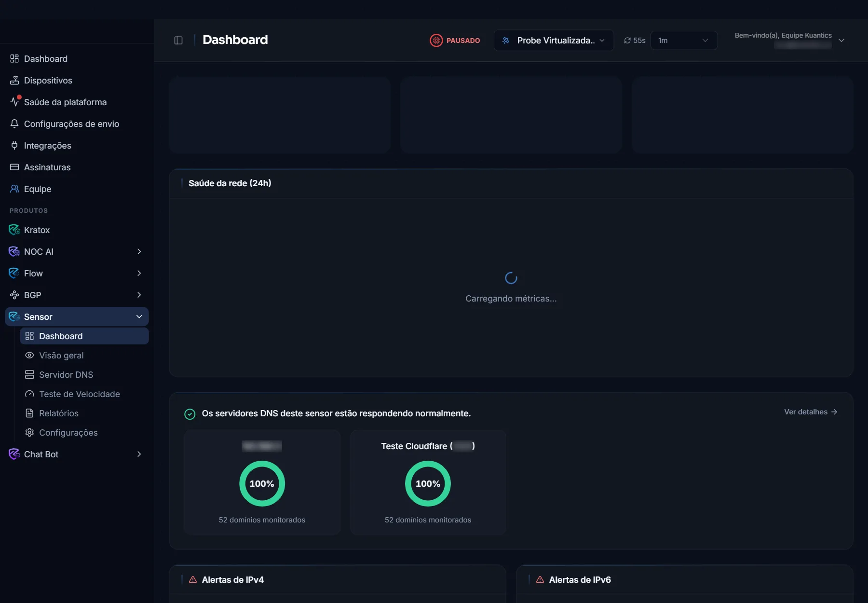Expand the BGP submenu chevron
The width and height of the screenshot is (868, 603).
(139, 295)
